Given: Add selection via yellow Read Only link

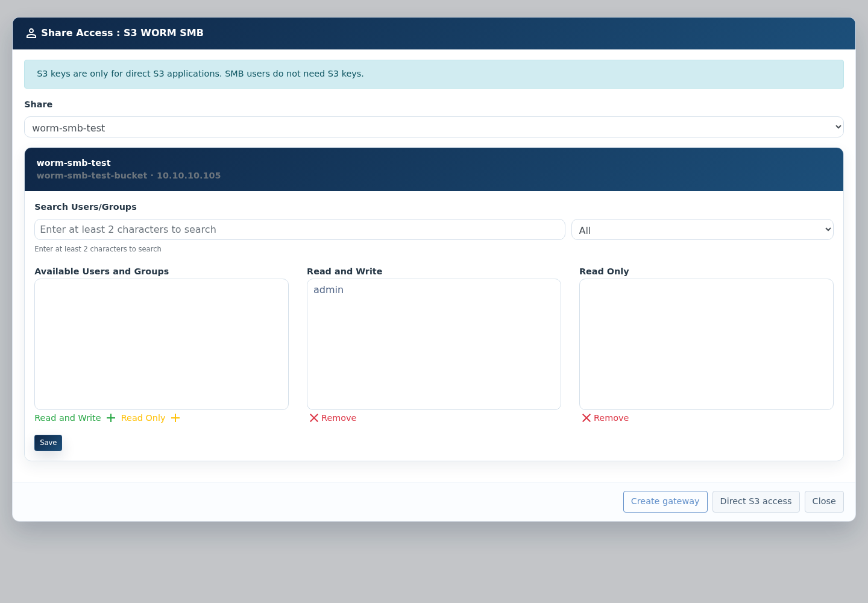Looking at the screenshot, I should coord(143,418).
